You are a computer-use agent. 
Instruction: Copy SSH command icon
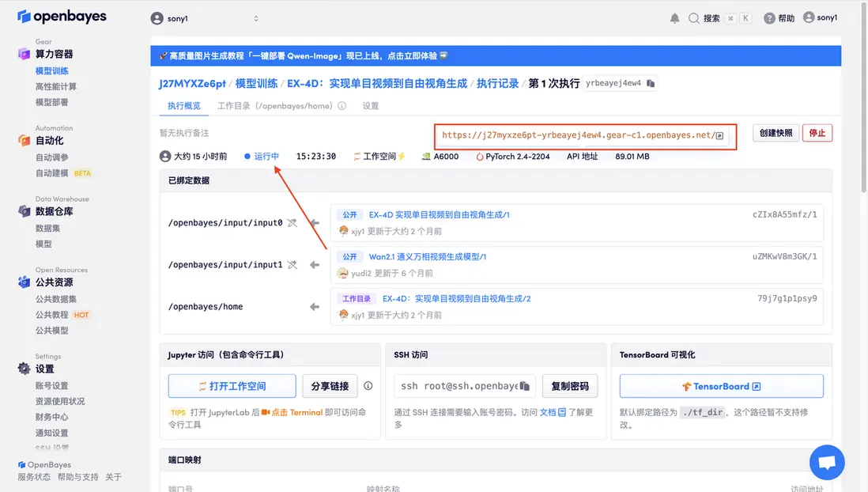pyautogui.click(x=524, y=386)
